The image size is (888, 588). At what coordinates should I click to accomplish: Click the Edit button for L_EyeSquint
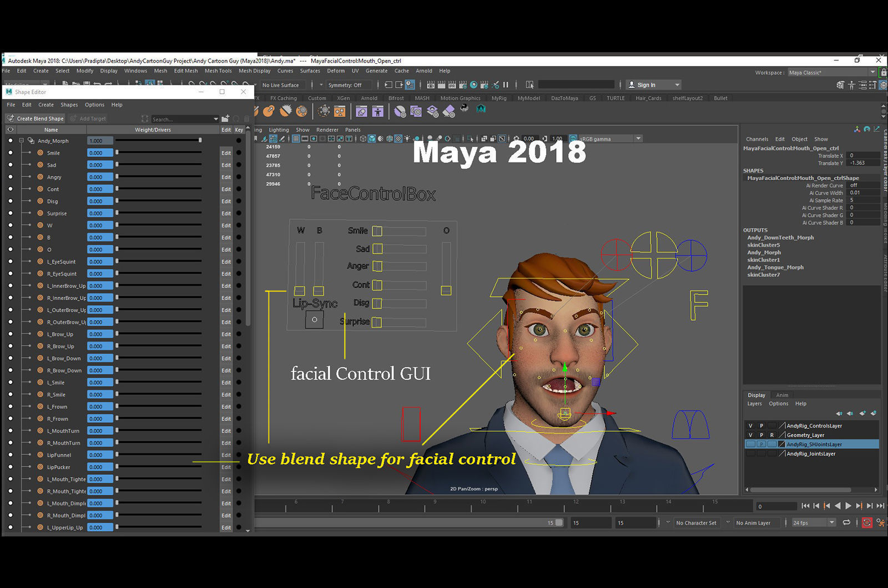click(x=226, y=261)
